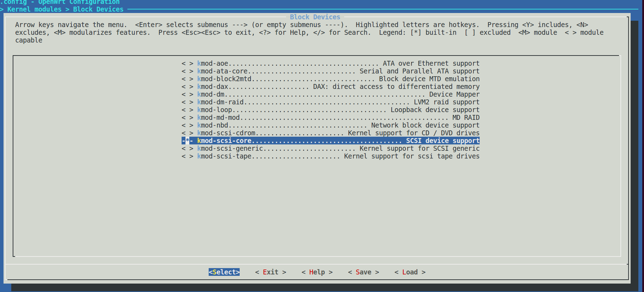Choose the Exit button
This screenshot has height=292, width=644.
(x=271, y=272)
